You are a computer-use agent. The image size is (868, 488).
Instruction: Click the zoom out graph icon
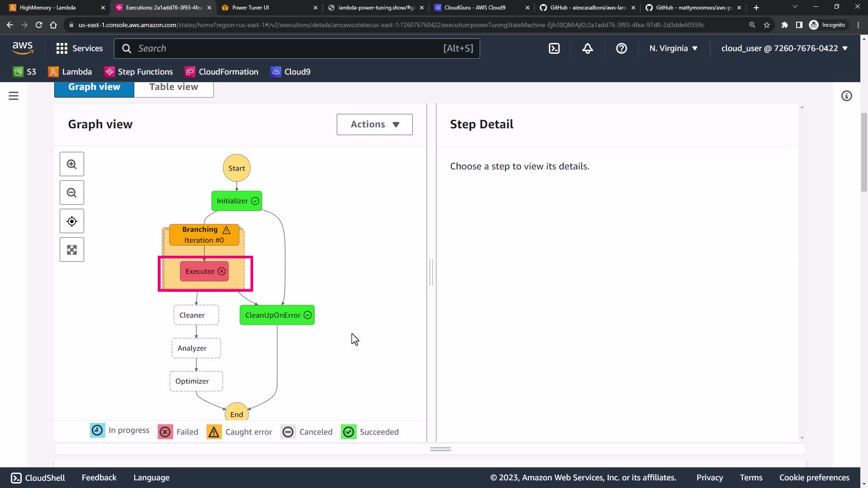pos(72,193)
